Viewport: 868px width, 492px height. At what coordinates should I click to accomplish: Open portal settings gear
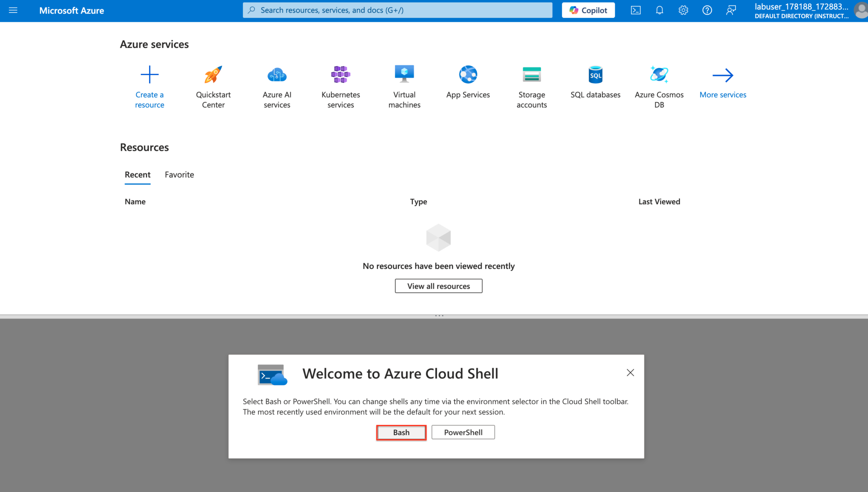[683, 10]
